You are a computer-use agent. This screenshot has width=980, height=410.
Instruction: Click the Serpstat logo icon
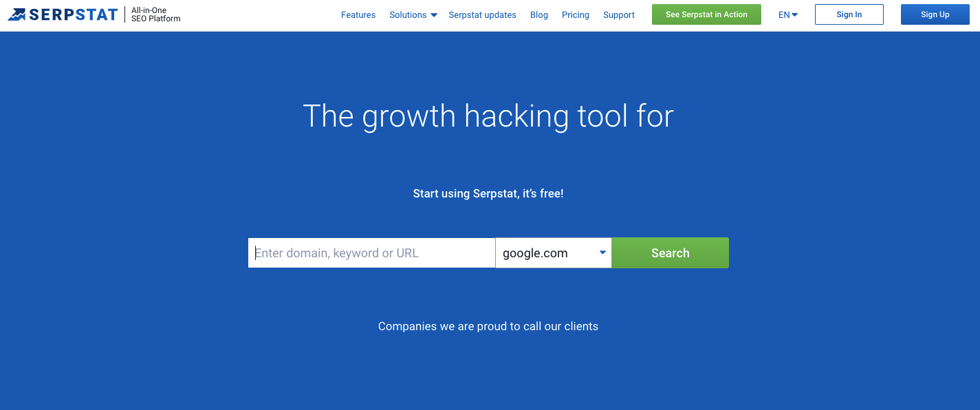coord(17,14)
